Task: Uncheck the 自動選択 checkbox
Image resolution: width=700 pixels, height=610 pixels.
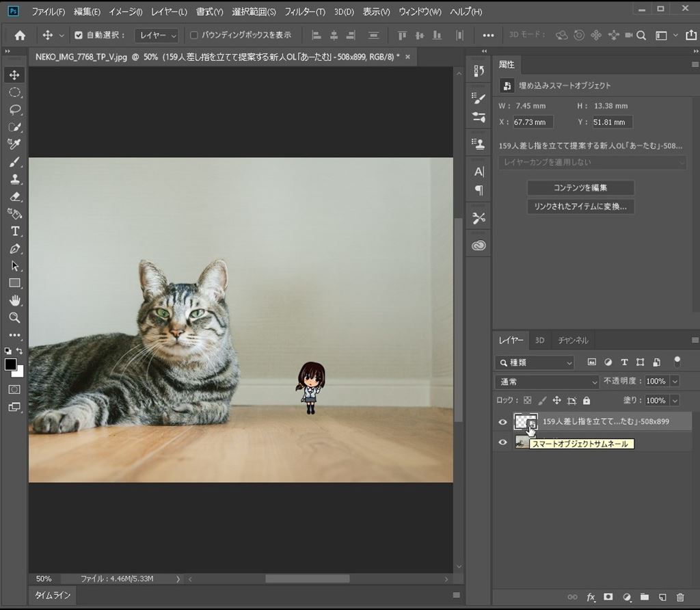Action: [78, 35]
